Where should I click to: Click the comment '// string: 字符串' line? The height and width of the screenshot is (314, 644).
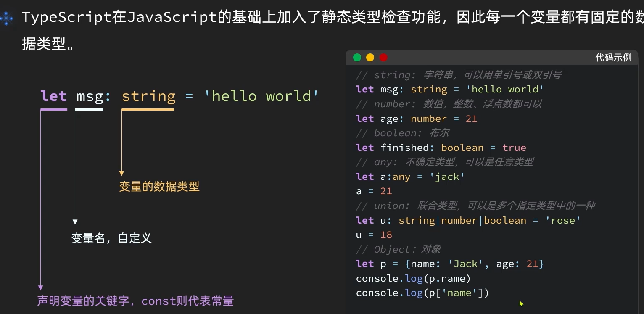tap(459, 75)
